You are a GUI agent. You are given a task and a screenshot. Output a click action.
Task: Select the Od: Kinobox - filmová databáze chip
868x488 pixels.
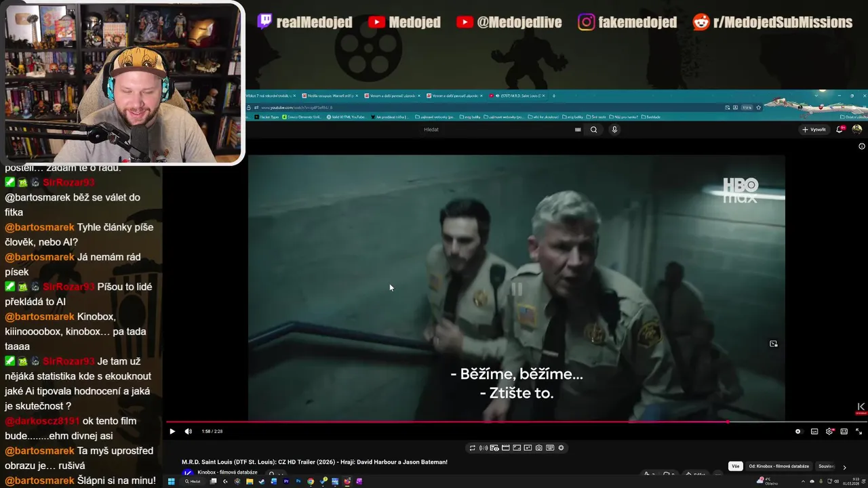click(x=779, y=466)
